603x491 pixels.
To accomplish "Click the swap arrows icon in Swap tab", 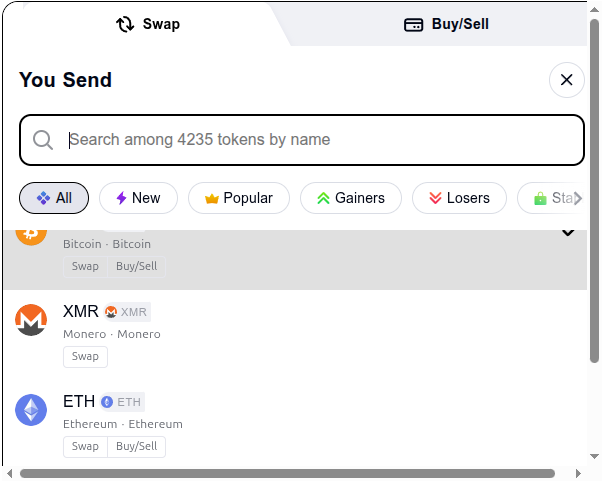I will [x=126, y=24].
